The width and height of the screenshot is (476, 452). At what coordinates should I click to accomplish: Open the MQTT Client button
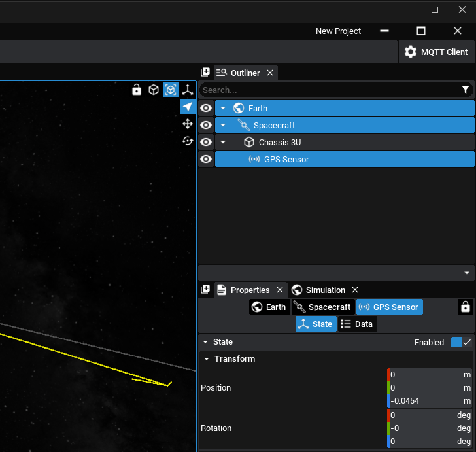436,52
